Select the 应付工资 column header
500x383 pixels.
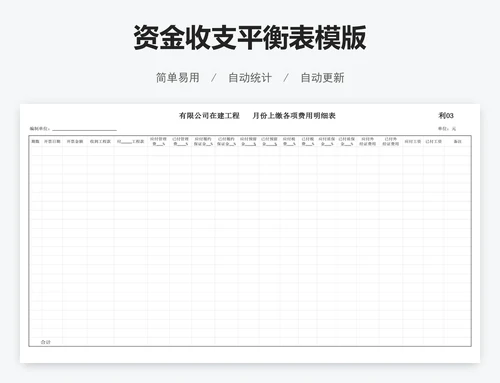tap(413, 141)
